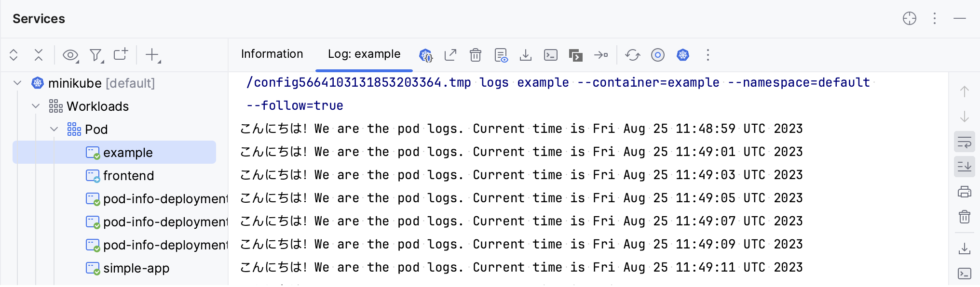Open the Filter funnel menu
Screen dimensions: 980x287
(96, 55)
